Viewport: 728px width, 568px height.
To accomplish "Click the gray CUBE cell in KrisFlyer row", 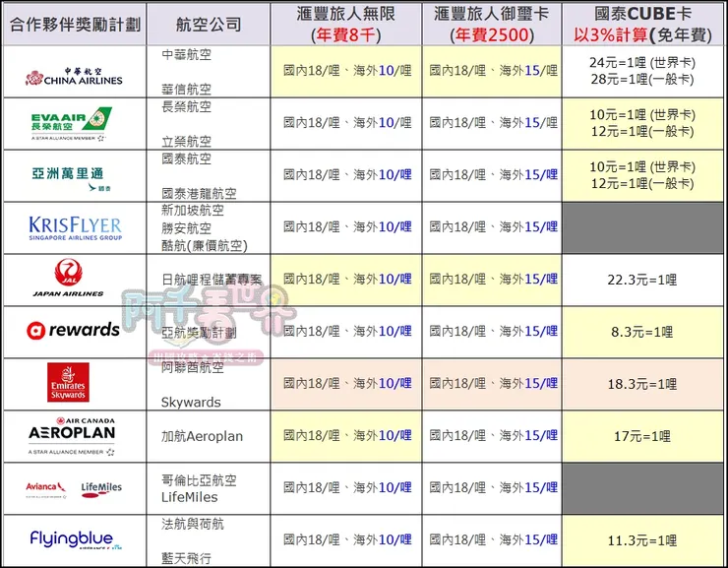I will (x=642, y=227).
